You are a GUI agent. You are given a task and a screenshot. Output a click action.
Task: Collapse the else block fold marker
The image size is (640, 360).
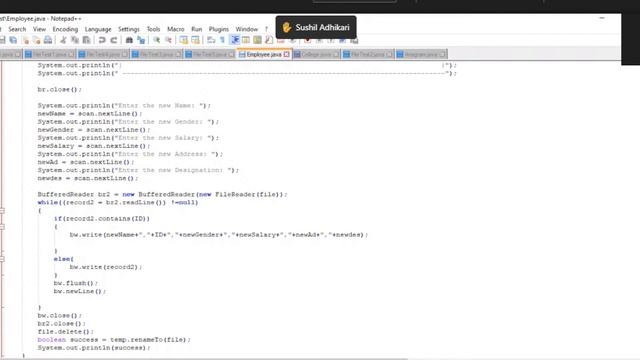(x=2, y=259)
